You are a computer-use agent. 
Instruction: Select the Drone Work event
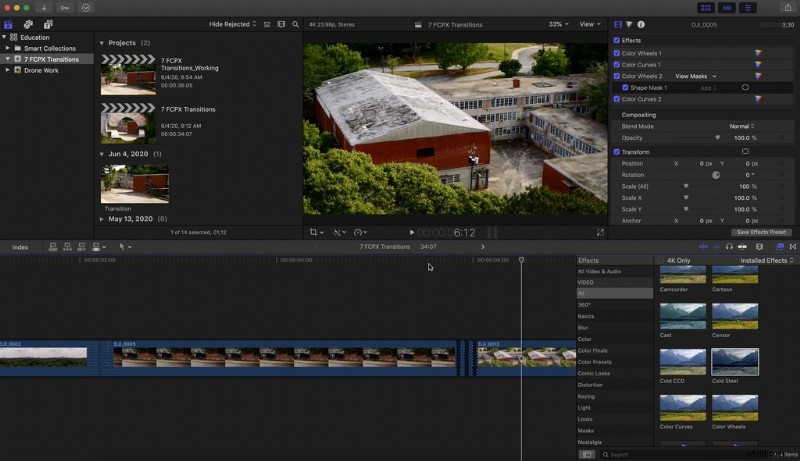tap(41, 70)
